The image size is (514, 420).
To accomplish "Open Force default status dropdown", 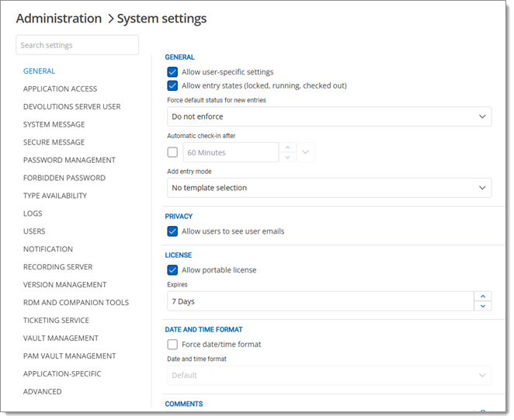I will (x=329, y=116).
